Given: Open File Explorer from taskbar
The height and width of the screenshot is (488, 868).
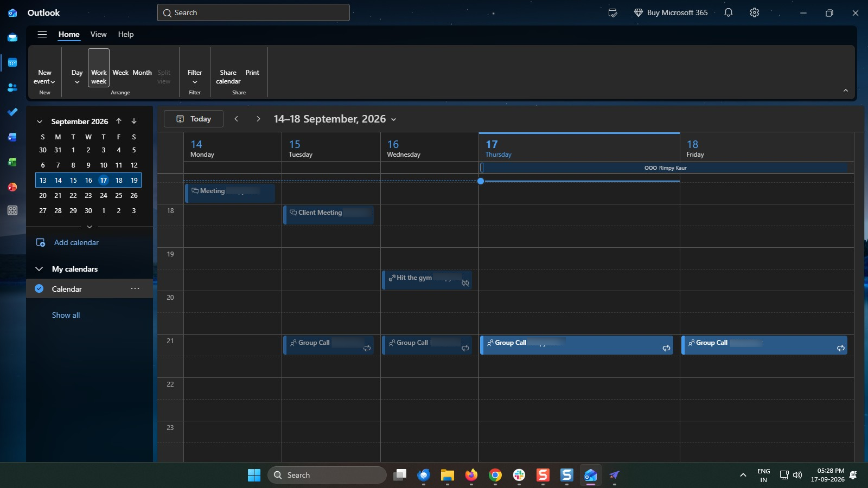Looking at the screenshot, I should (x=448, y=475).
